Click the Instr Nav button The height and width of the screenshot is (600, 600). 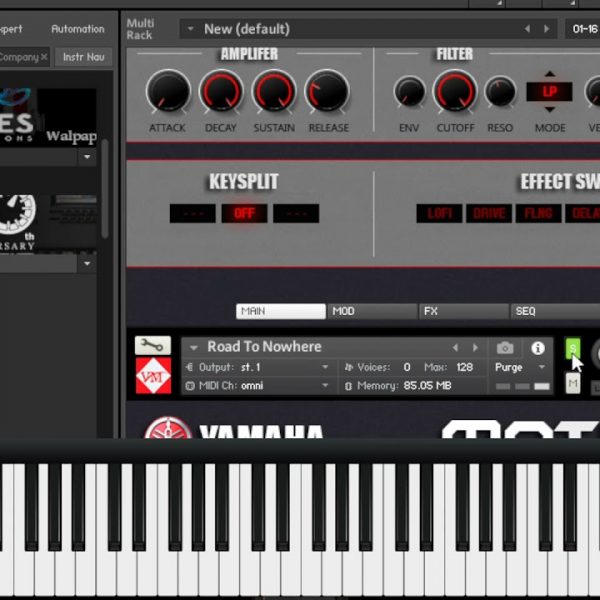pos(84,57)
